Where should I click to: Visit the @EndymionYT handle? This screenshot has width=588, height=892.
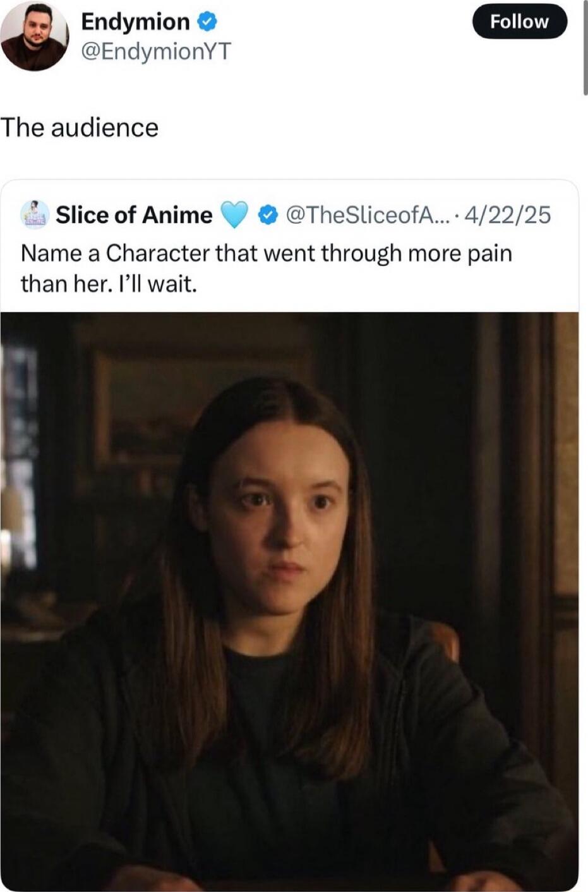click(x=156, y=51)
